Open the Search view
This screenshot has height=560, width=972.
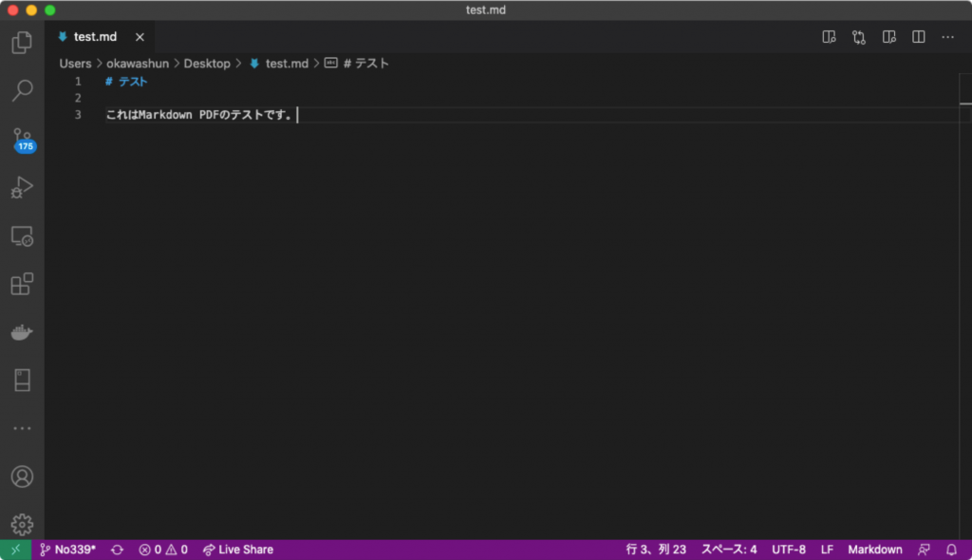[x=22, y=90]
